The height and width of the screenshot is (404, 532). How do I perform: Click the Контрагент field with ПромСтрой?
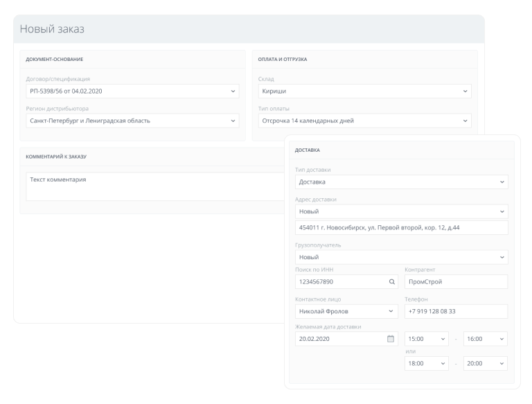point(456,282)
